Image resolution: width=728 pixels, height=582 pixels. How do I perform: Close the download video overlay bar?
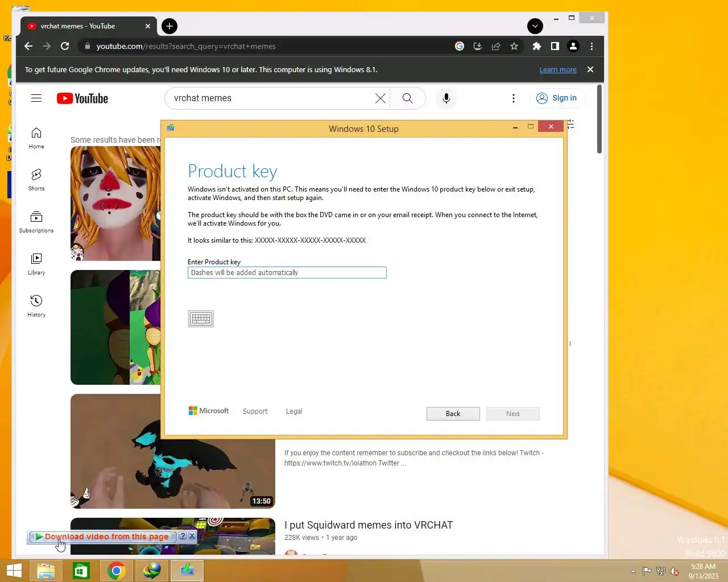[192, 536]
